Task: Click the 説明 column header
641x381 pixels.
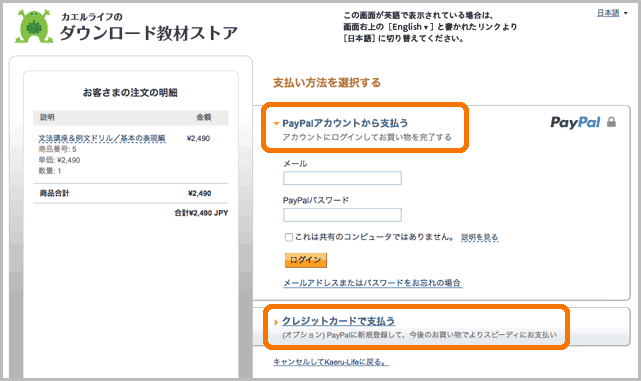Action: tap(47, 117)
